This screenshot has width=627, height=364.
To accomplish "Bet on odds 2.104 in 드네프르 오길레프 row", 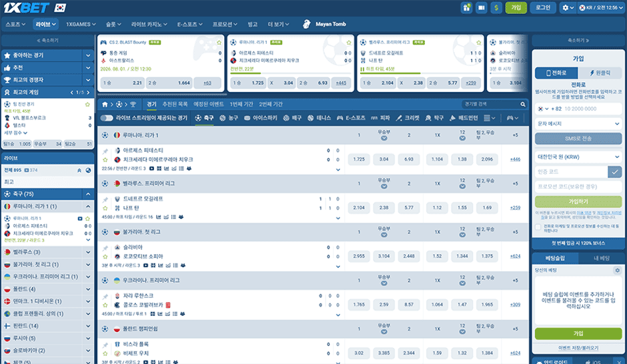I will [x=359, y=208].
